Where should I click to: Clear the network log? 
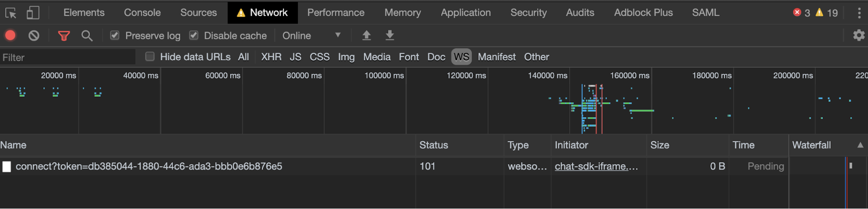[34, 36]
